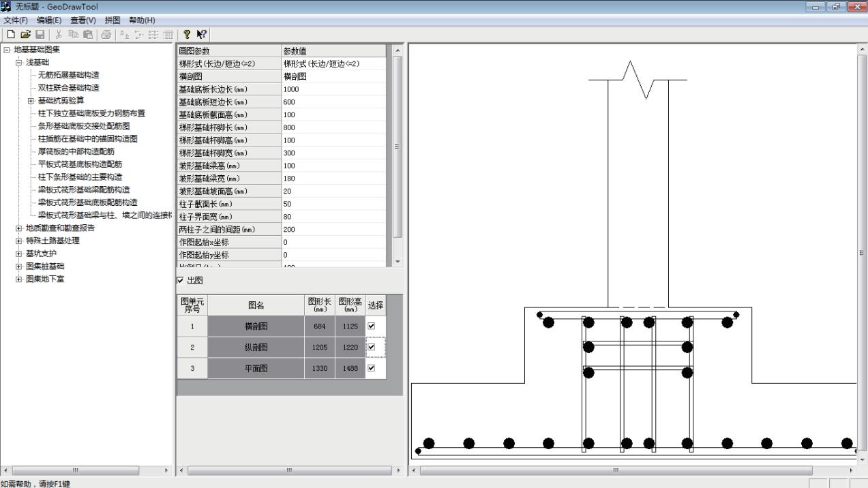Toggle the checkbox for 平面图 row
This screenshot has height=488, width=868.
372,368
